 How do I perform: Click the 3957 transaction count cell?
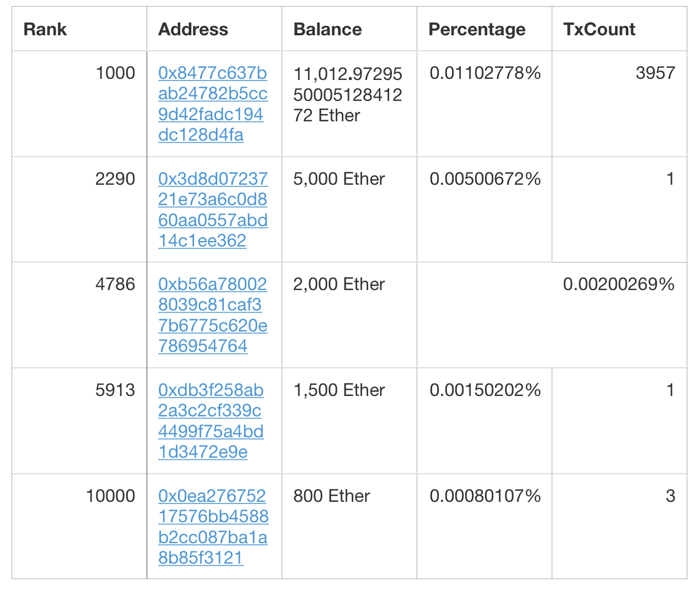[x=620, y=104]
